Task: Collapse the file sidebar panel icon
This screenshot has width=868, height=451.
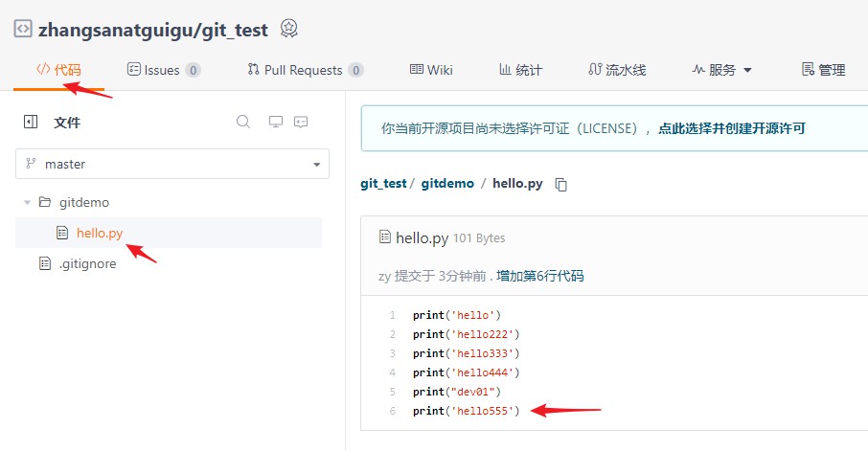Action: 31,122
